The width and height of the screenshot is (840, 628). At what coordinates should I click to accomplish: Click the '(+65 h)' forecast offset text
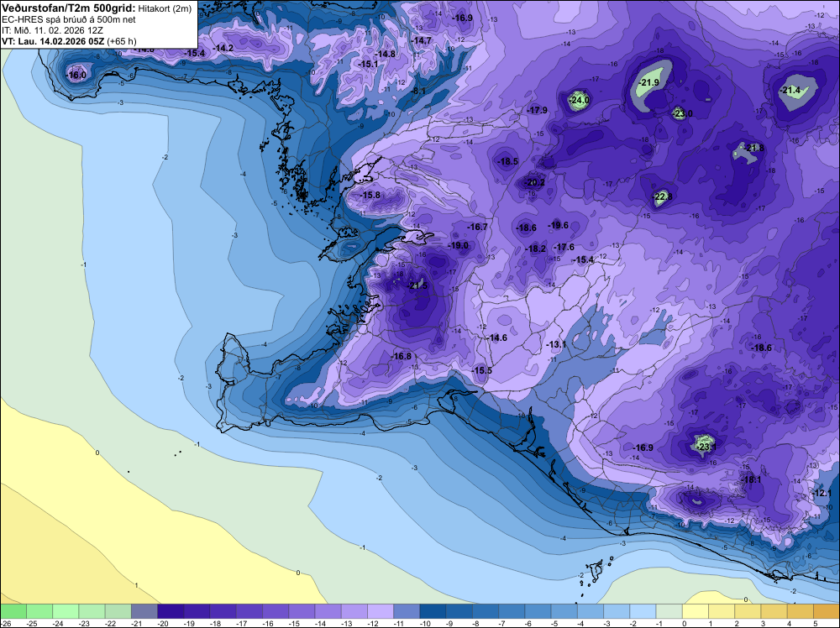tap(122, 41)
